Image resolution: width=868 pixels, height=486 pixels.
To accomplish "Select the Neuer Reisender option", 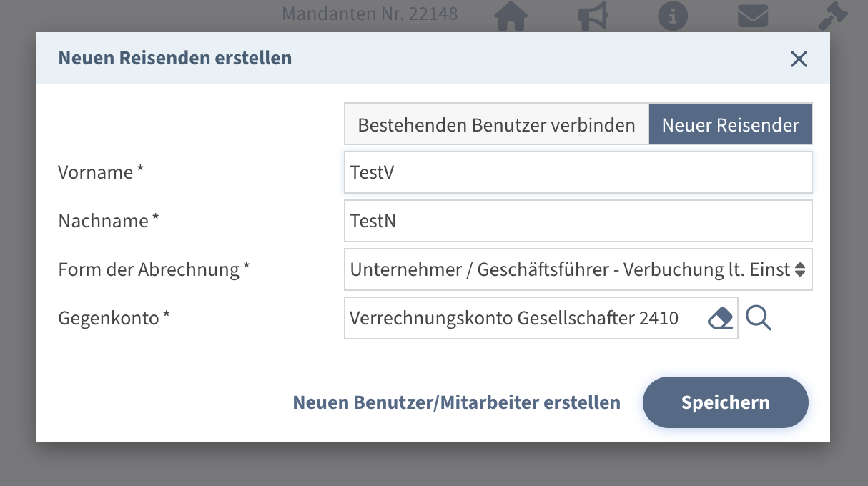I will pyautogui.click(x=730, y=124).
